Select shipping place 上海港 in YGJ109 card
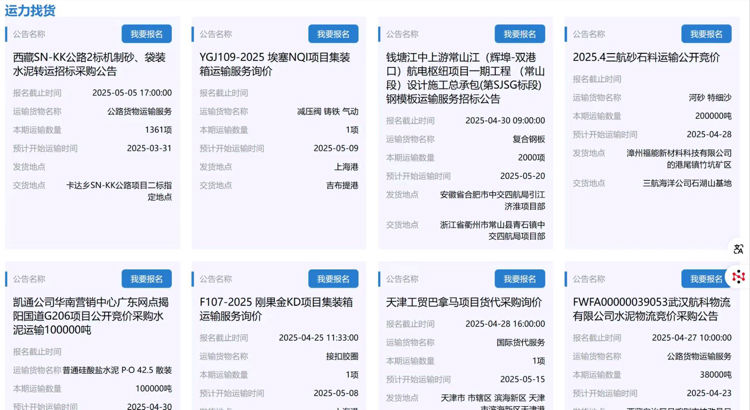 pyautogui.click(x=346, y=167)
